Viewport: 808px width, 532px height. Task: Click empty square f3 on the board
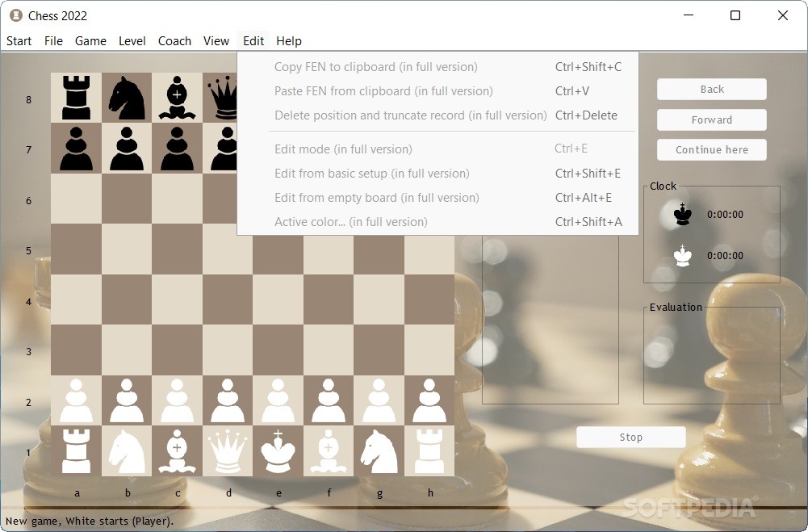(329, 350)
